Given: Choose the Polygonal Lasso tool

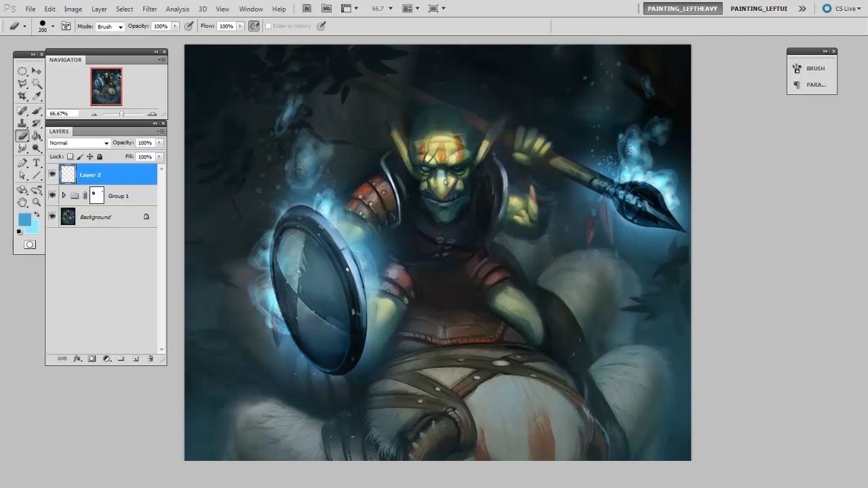Looking at the screenshot, I should point(22,83).
